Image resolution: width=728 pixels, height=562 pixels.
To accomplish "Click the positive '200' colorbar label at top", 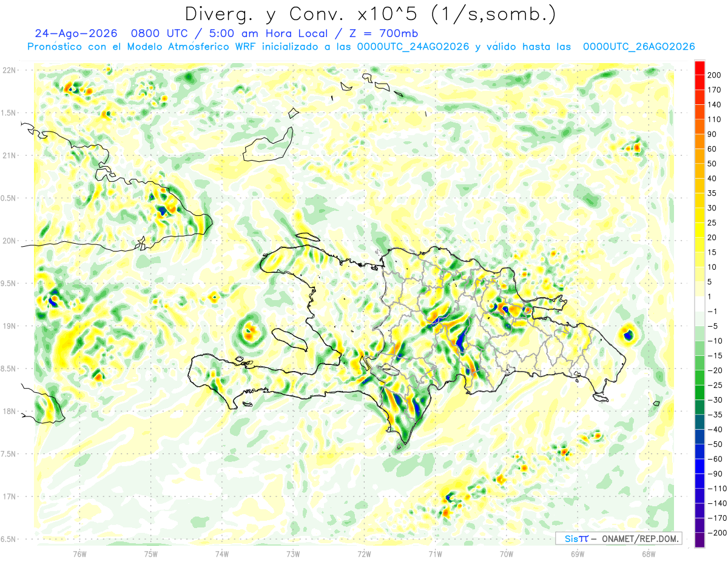I will pyautogui.click(x=714, y=75).
